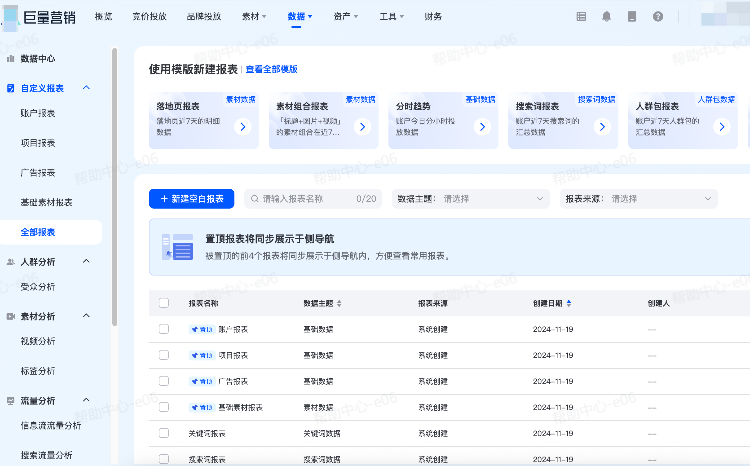Sort by 创建日期 column arrows
The height and width of the screenshot is (466, 750).
click(569, 303)
